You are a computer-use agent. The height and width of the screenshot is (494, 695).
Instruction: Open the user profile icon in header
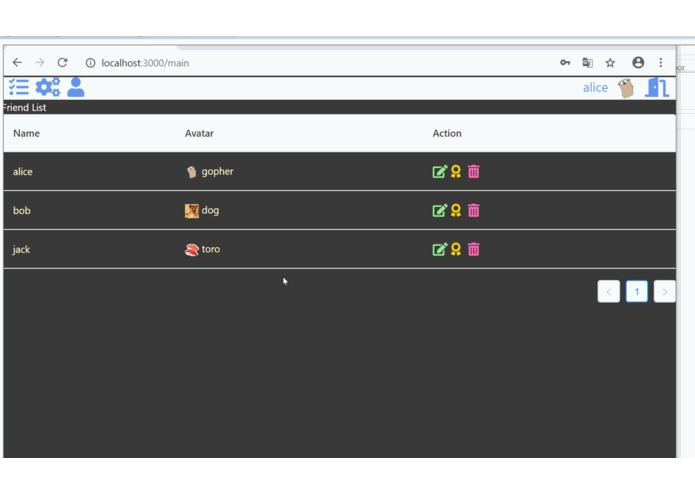[x=76, y=87]
